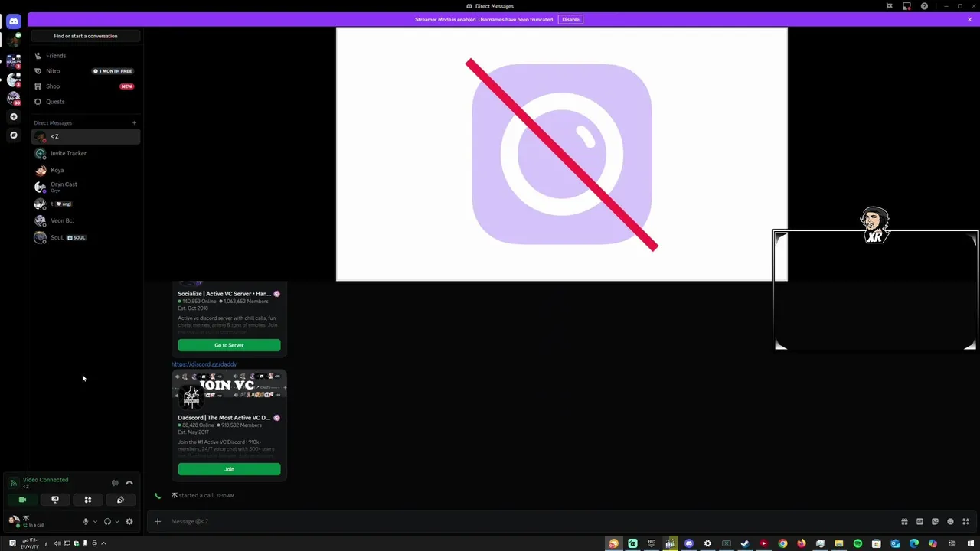Open Help icon in title bar

click(x=924, y=6)
